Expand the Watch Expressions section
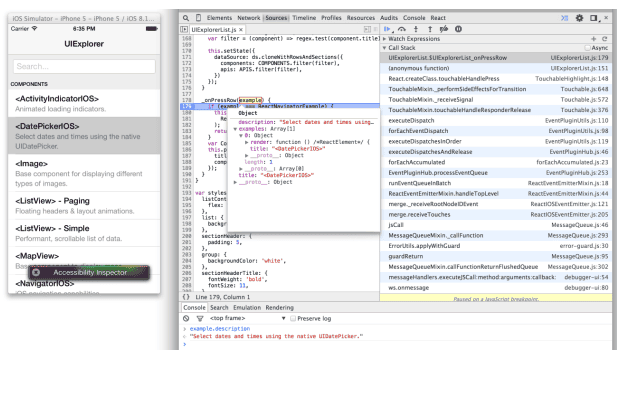The width and height of the screenshot is (617, 393). 411,39
